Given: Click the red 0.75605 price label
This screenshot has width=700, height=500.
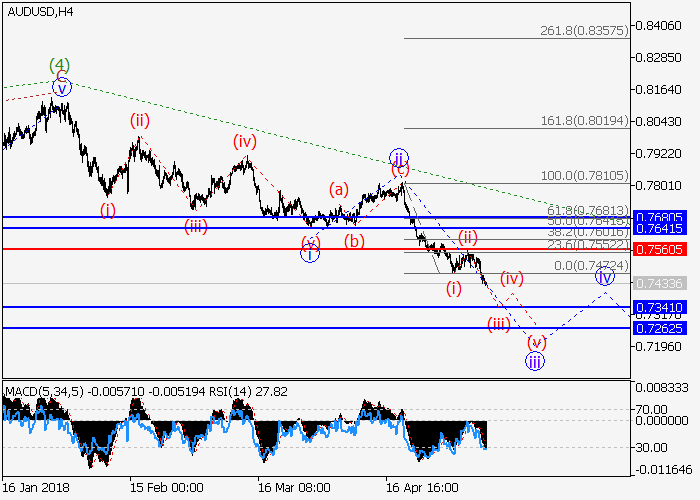Looking at the screenshot, I should pyautogui.click(x=659, y=248).
